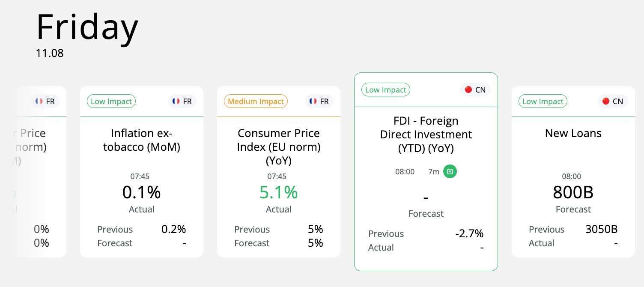Click the FR flag on Inflation ex-tobacco card
Image resolution: width=644 pixels, height=287 pixels.
pyautogui.click(x=182, y=101)
